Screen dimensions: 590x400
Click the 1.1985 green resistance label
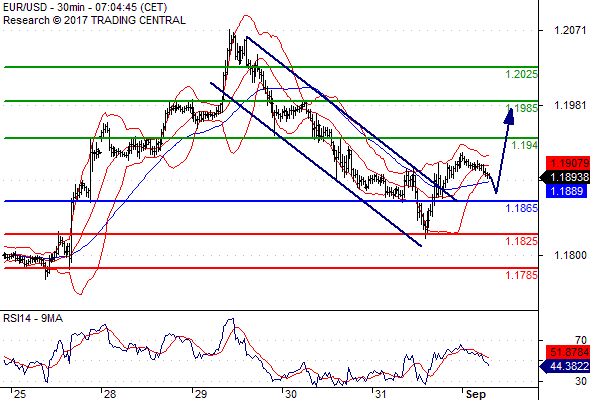pyautogui.click(x=522, y=108)
